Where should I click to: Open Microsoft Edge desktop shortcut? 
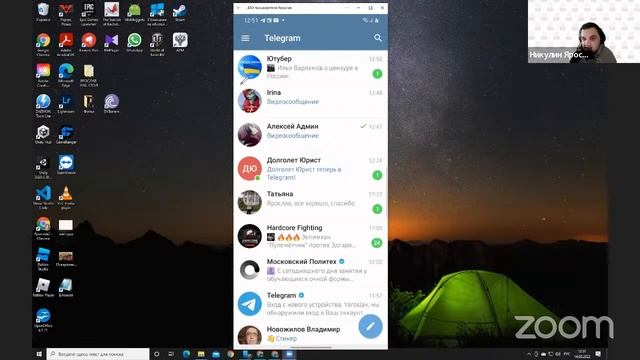[66, 75]
